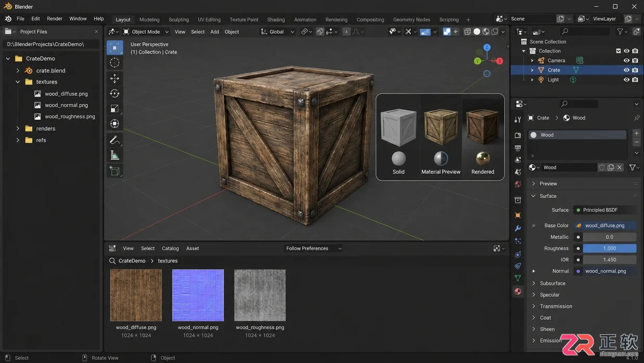Image resolution: width=644 pixels, height=363 pixels.
Task: Activate the Cursor tool in viewport toolbar
Action: click(x=114, y=62)
